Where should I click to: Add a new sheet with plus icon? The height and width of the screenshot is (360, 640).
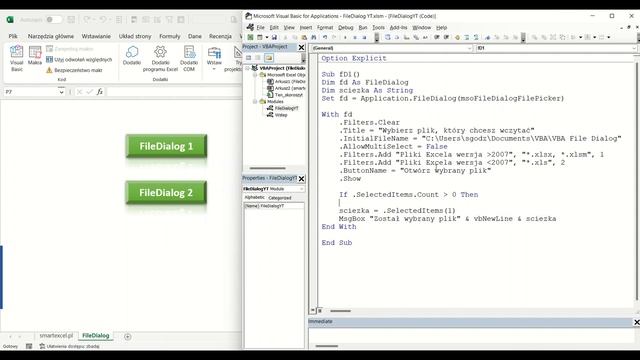click(127, 337)
